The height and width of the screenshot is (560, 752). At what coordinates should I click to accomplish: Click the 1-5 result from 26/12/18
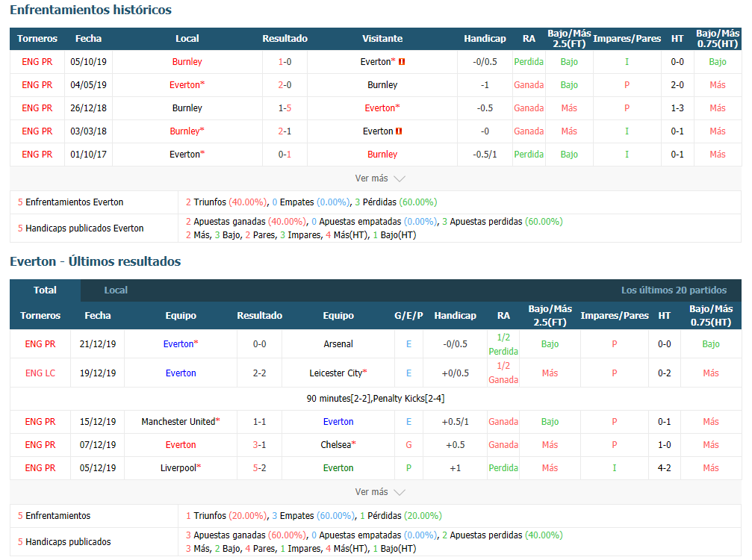pos(285,108)
